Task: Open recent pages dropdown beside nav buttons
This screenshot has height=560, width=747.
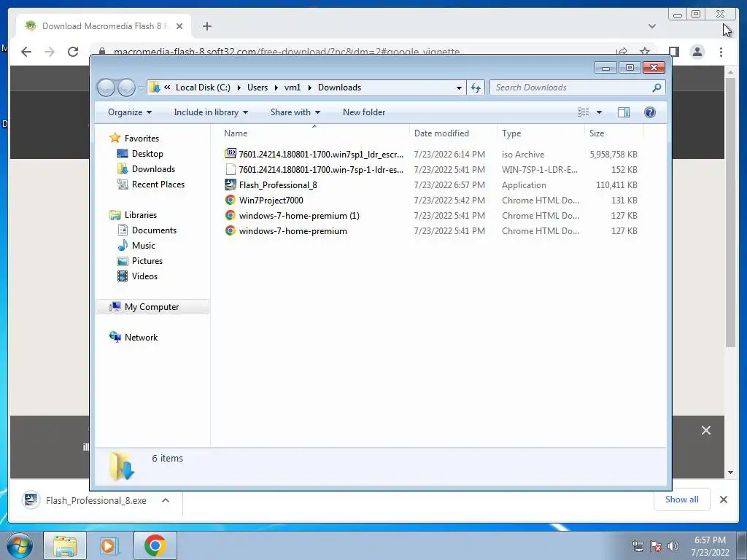Action: point(141,87)
